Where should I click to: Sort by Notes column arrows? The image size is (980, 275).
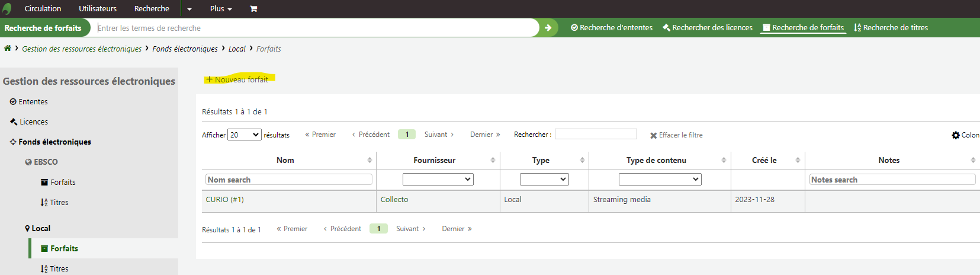click(x=973, y=160)
